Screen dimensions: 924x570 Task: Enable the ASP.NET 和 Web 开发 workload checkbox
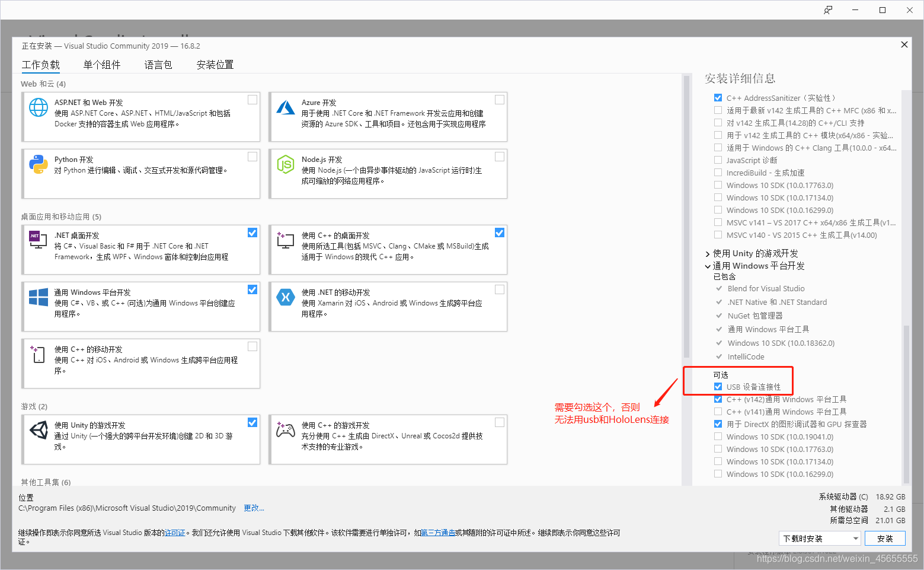(x=252, y=100)
